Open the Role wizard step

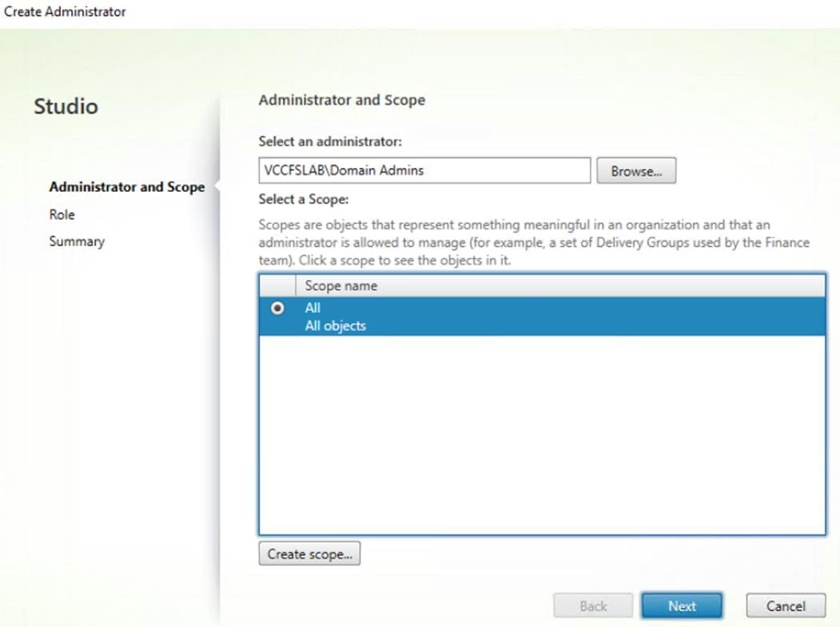click(x=62, y=214)
